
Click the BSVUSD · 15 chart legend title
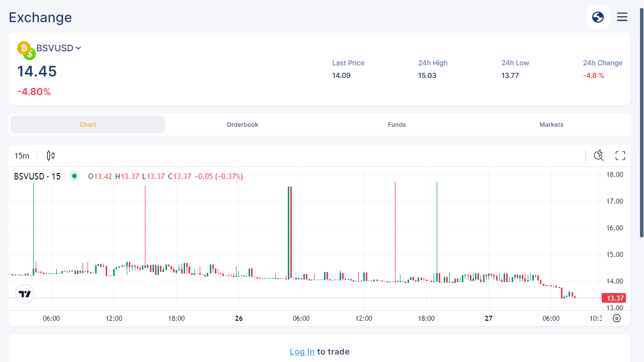coord(37,176)
